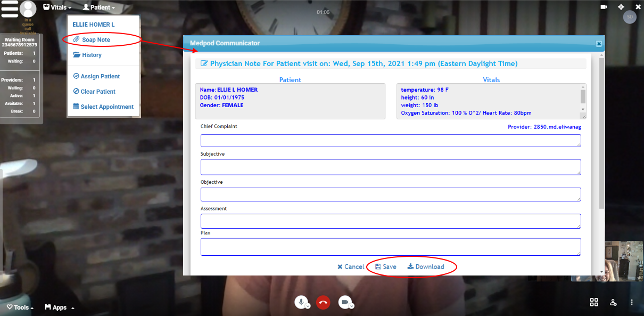Click the red hang up call button
This screenshot has height=316, width=644.
point(323,303)
